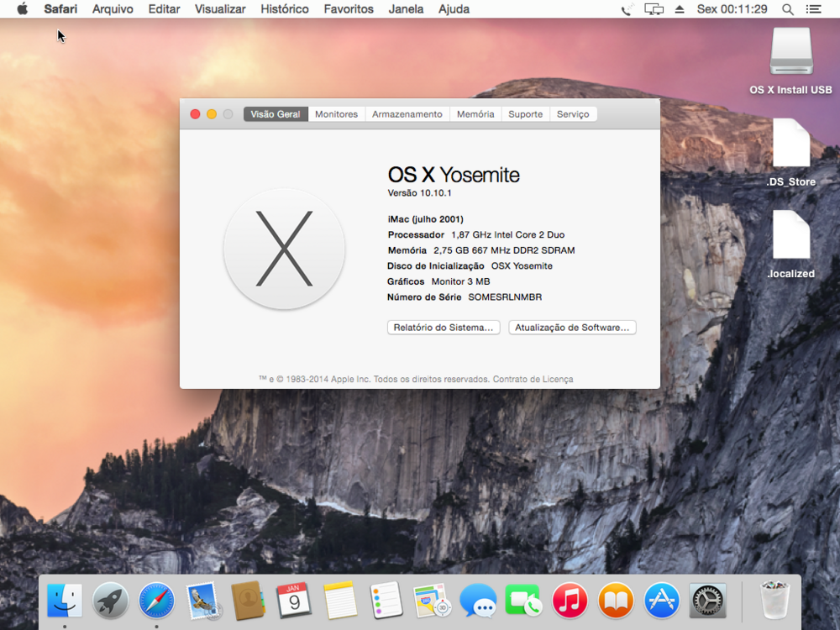Open the Janela menu
This screenshot has width=840, height=630.
pos(406,9)
